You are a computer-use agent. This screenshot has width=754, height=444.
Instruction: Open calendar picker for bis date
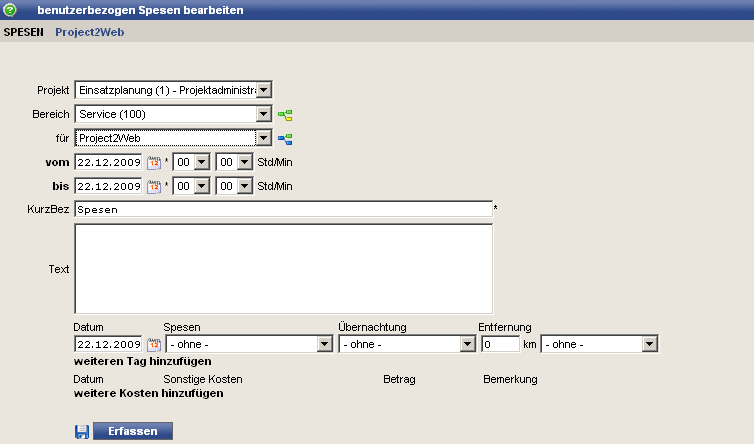pyautogui.click(x=154, y=186)
